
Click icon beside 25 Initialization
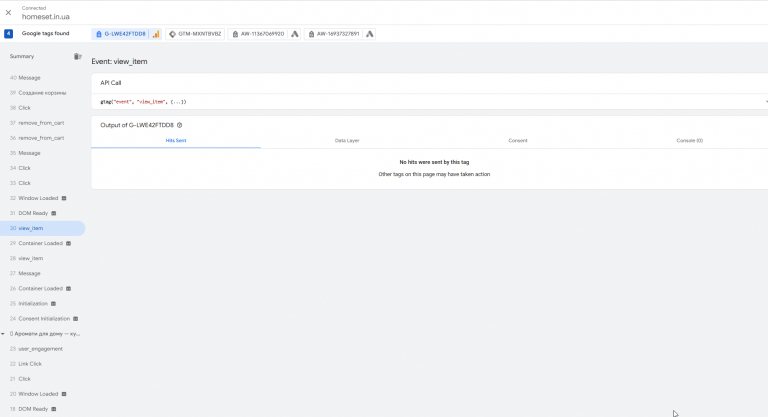(53, 304)
